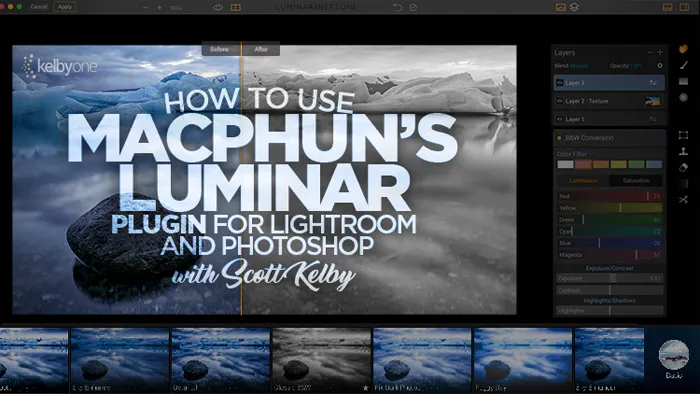Click the Cancel button

[x=39, y=7]
